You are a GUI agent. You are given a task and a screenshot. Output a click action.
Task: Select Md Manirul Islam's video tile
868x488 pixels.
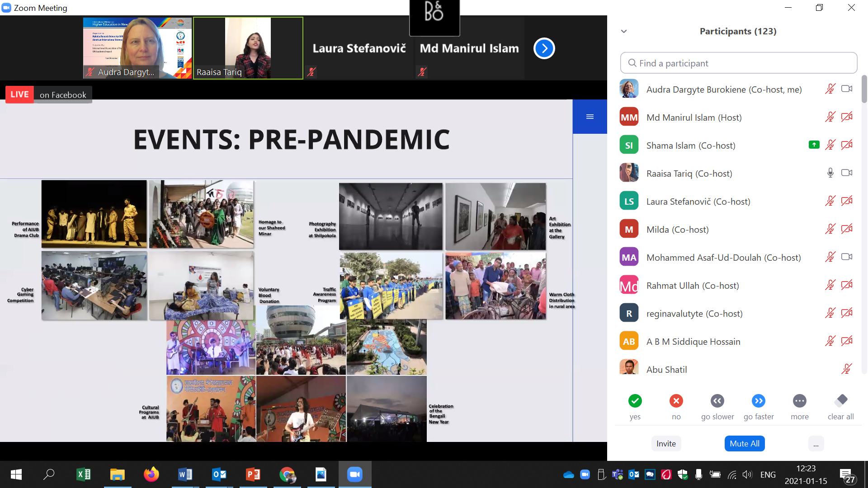469,48
